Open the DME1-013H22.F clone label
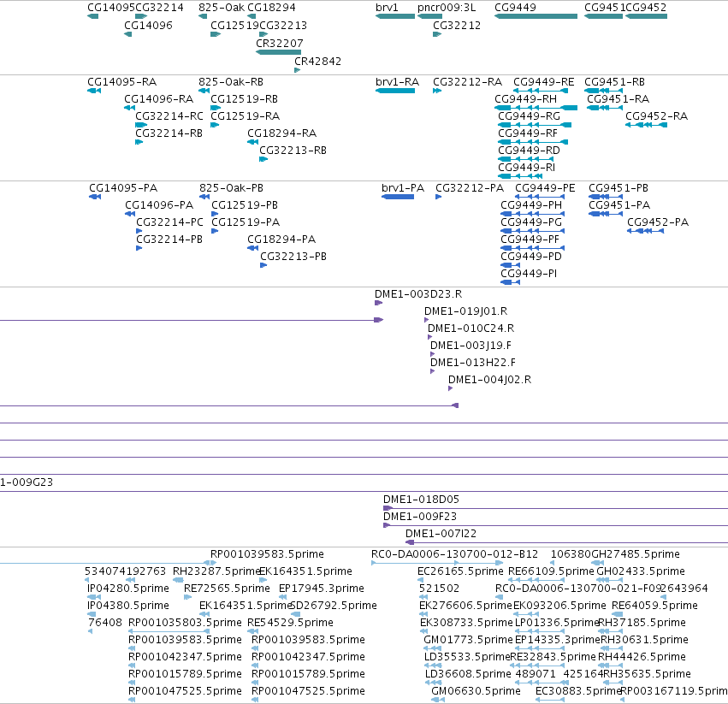 [472, 363]
